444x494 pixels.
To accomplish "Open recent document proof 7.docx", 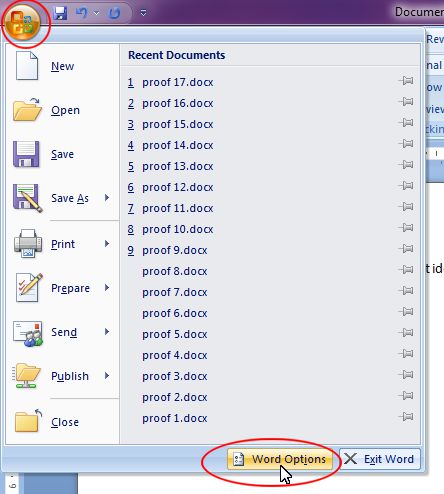I will coord(175,292).
